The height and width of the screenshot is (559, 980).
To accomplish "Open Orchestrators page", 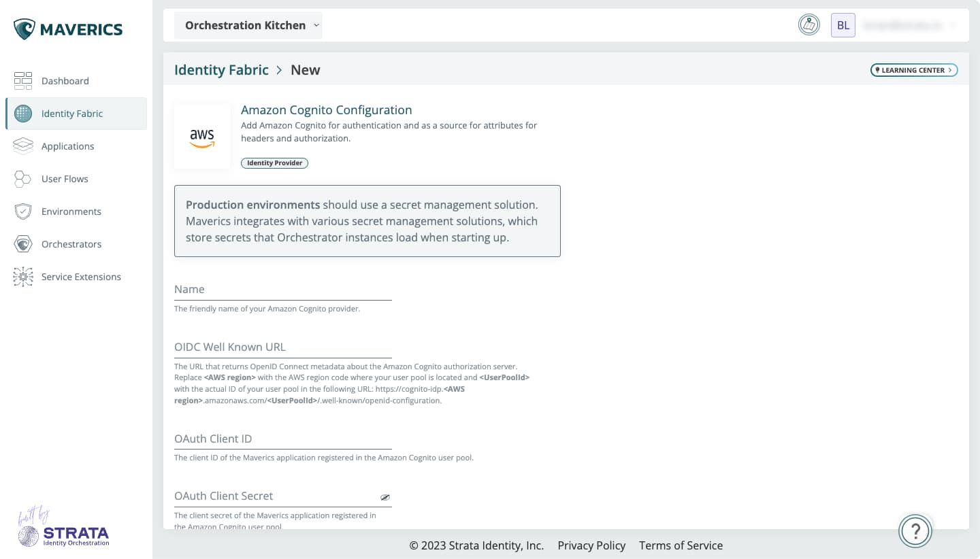I will 76,244.
